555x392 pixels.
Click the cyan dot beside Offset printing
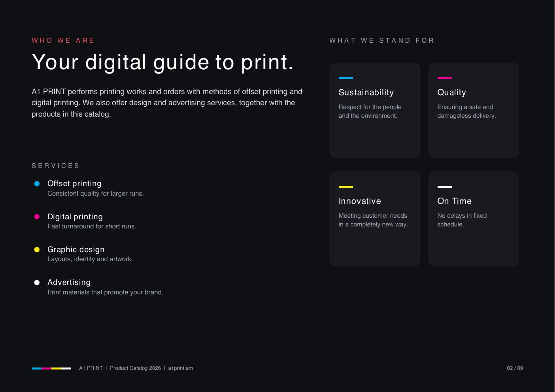(x=37, y=184)
